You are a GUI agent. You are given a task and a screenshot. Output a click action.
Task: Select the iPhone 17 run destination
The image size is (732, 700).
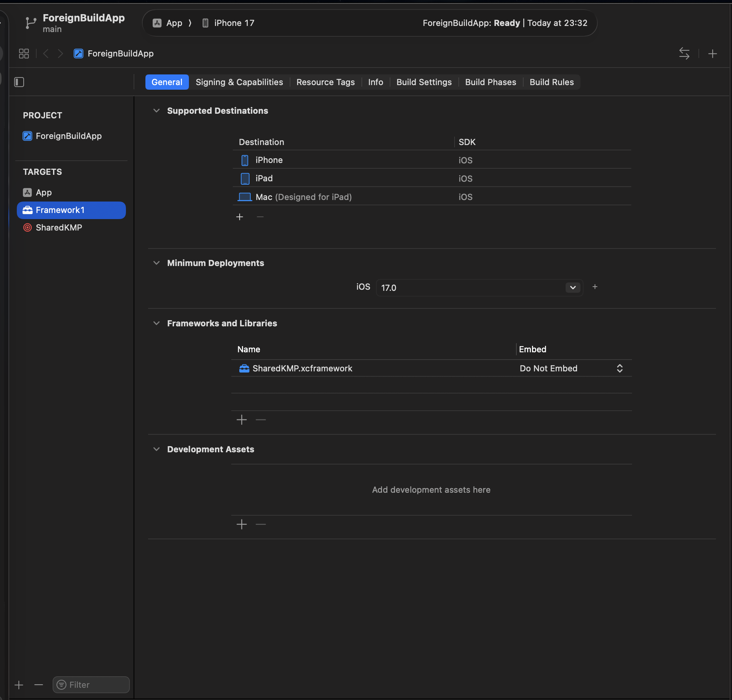coord(234,23)
